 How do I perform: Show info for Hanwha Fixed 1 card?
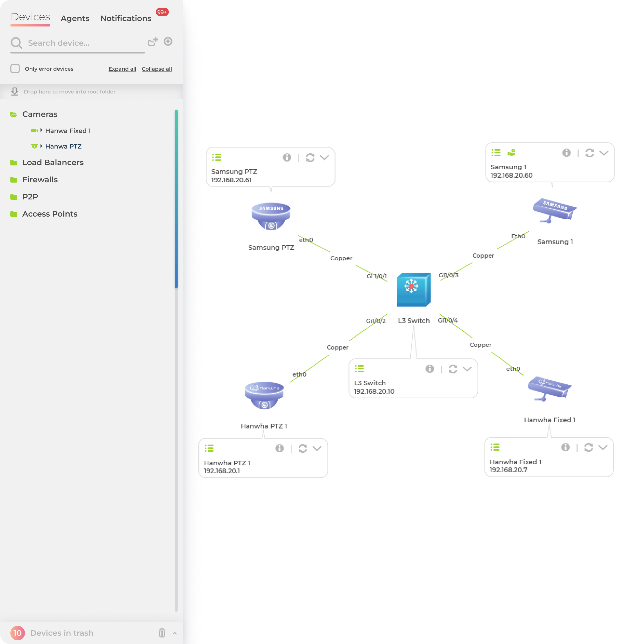coord(565,447)
